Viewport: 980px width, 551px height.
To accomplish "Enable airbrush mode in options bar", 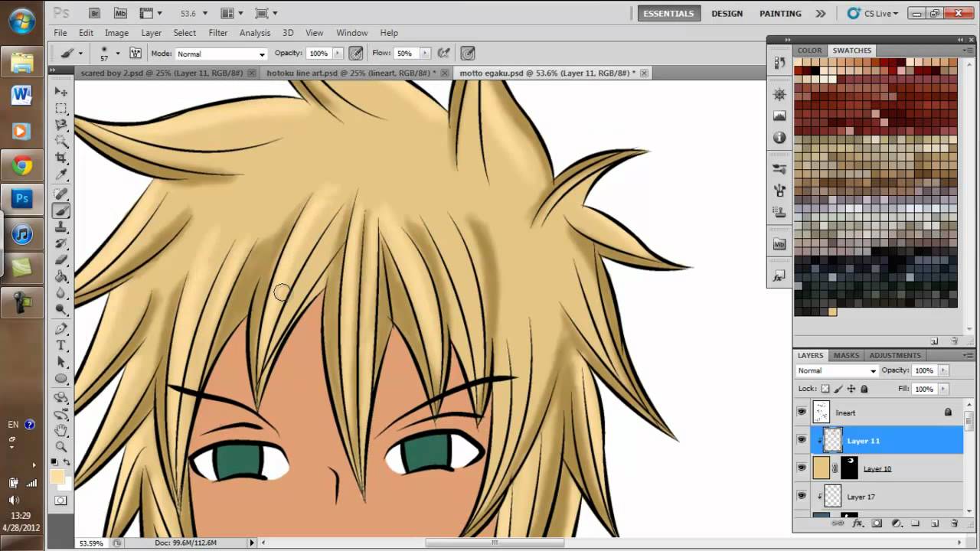I will (443, 53).
